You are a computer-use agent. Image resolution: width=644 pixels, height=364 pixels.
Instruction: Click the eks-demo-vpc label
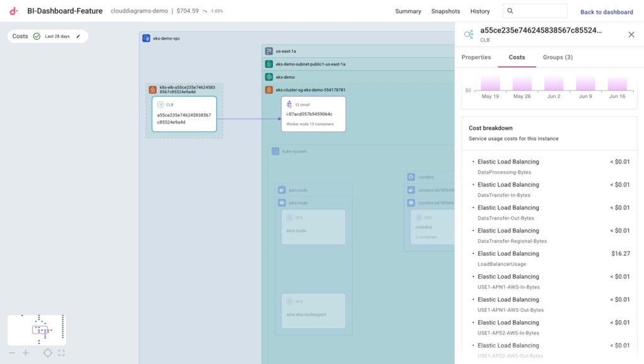pos(166,38)
